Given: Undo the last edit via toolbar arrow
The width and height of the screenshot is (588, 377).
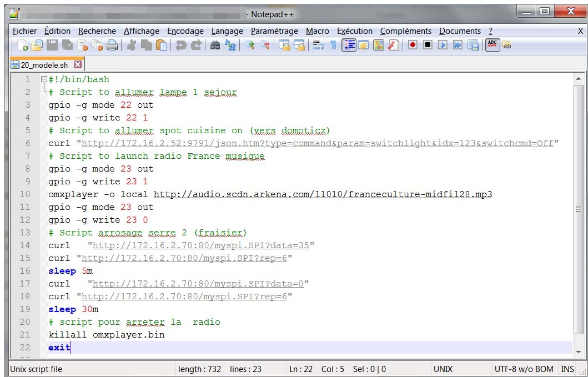Looking at the screenshot, I should coord(181,46).
